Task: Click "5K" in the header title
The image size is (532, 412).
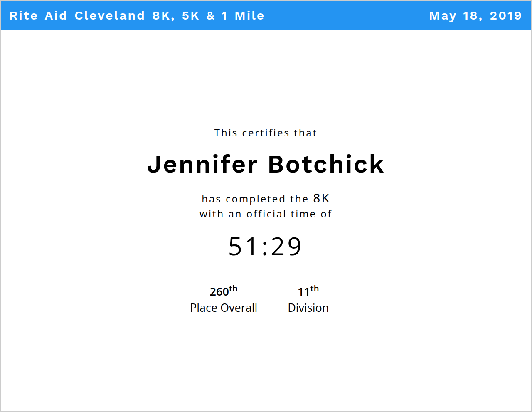Action: coord(191,16)
